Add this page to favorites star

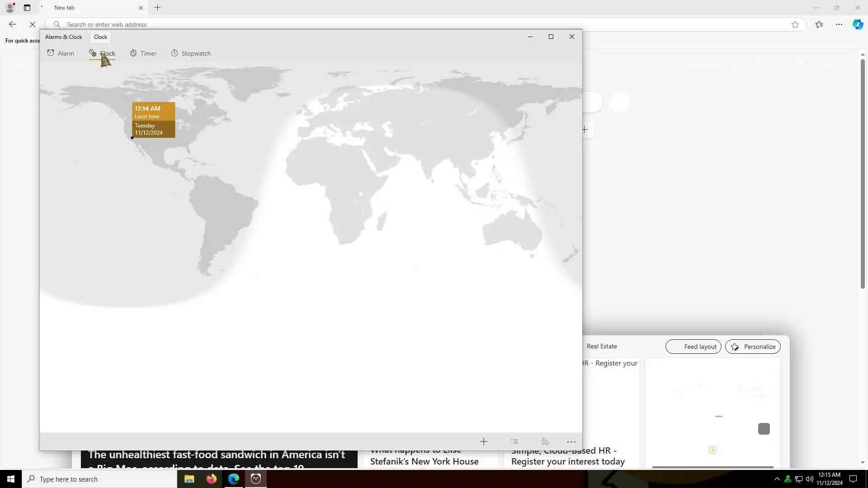795,24
